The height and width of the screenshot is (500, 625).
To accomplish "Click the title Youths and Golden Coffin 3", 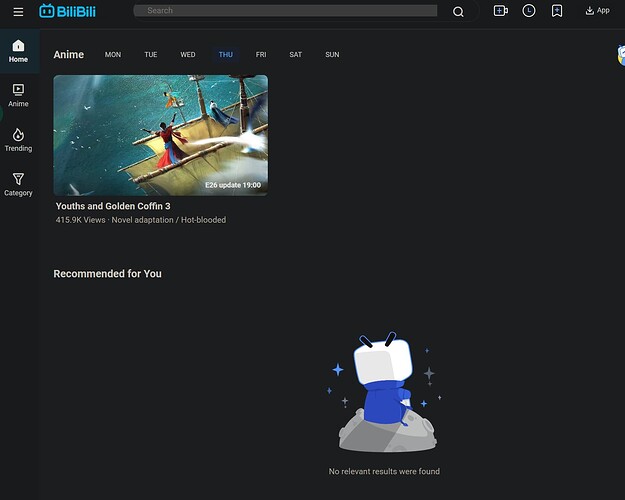I will [x=113, y=206].
